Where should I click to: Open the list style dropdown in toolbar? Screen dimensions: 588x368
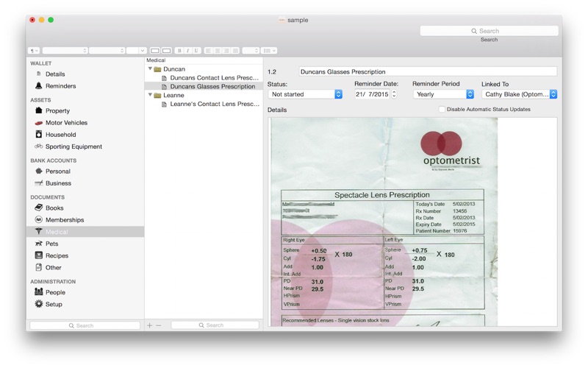(270, 50)
